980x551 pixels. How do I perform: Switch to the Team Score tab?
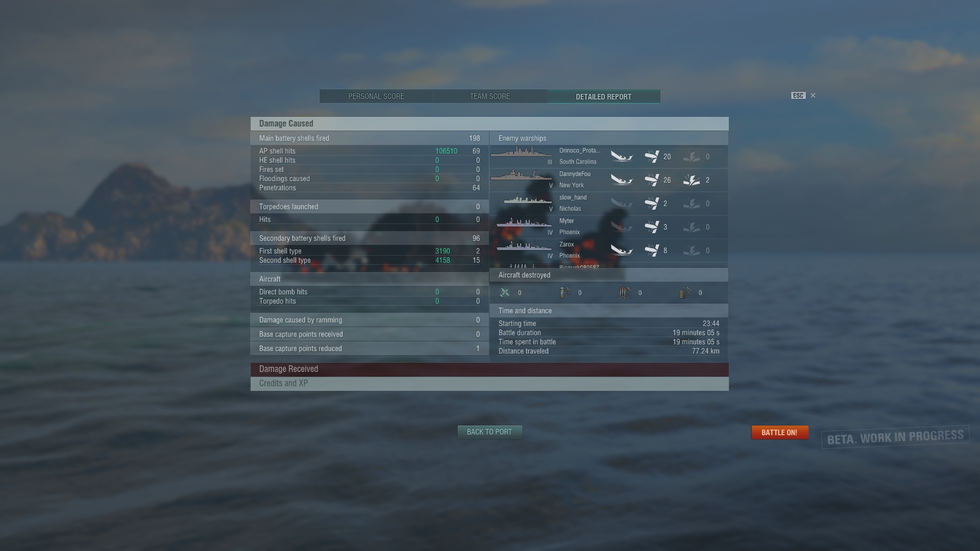490,96
